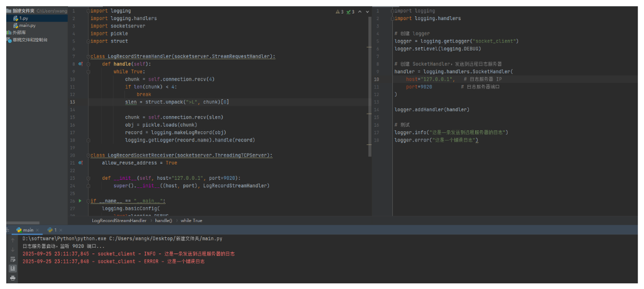Click the up-arrow icon in the run console
Viewport: 644px width, 289px height.
coord(11,239)
